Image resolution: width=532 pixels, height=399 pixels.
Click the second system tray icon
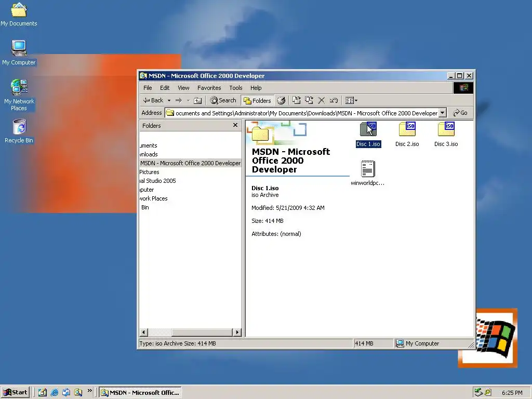[488, 392]
